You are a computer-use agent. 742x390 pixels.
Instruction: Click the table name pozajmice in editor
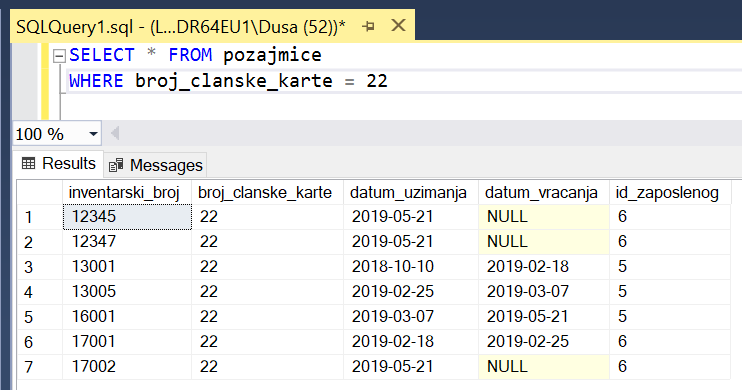point(272,55)
